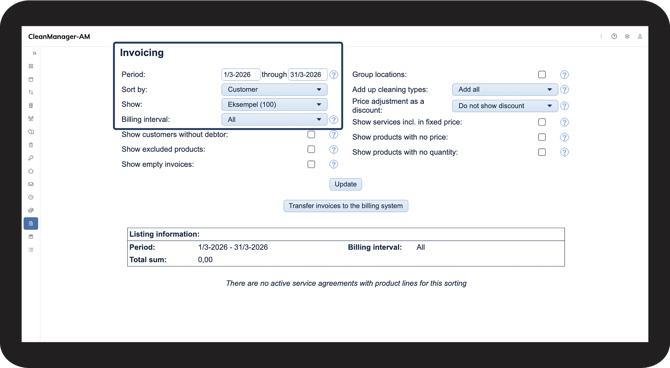Open the calendar icon in the sidebar

tap(31, 79)
